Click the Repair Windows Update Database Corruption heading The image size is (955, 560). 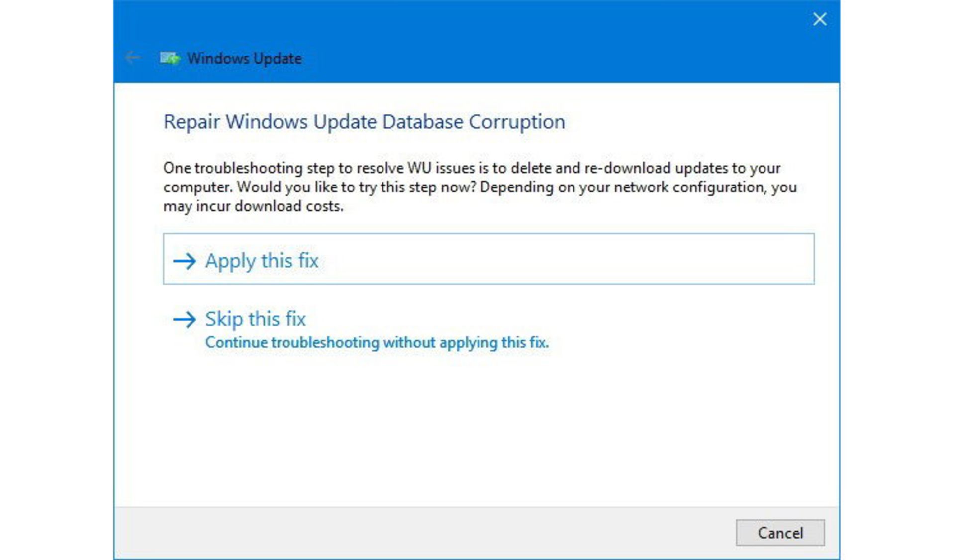pyautogui.click(x=364, y=121)
